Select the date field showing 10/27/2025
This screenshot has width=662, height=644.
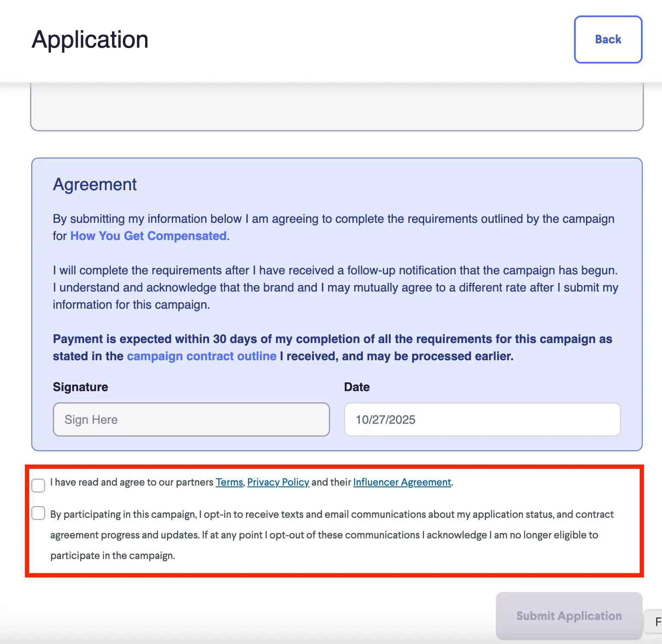coord(482,419)
